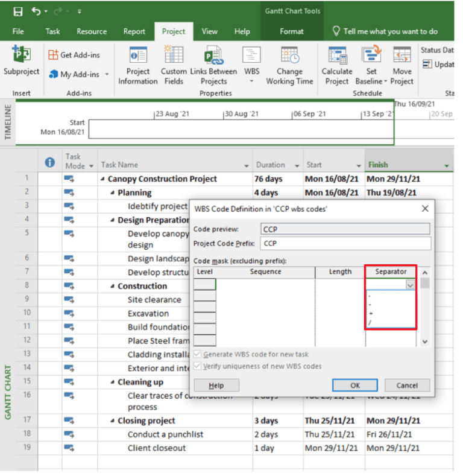Image resolution: width=463 pixels, height=476 pixels.
Task: Expand the Set Baseline dropdown
Action: [386, 81]
